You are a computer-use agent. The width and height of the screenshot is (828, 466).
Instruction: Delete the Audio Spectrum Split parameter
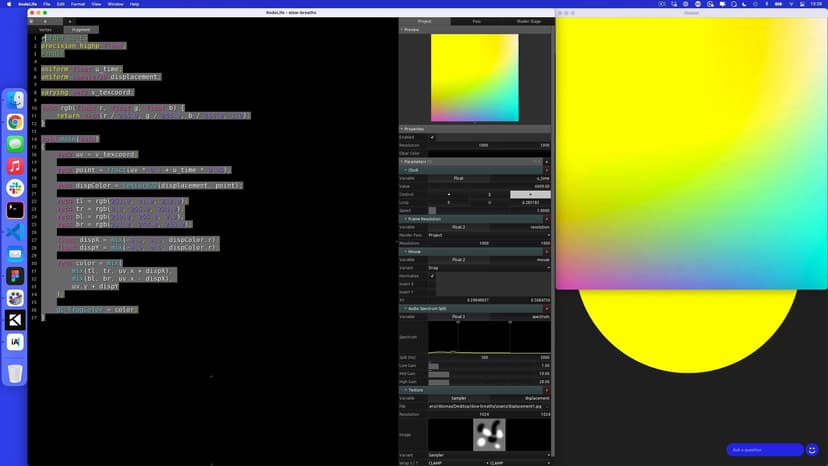[546, 308]
